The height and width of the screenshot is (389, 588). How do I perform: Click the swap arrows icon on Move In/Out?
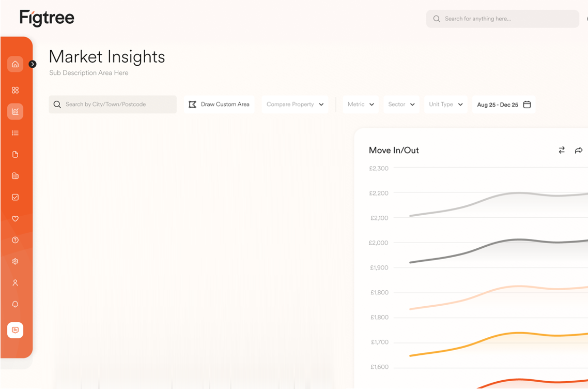(561, 150)
